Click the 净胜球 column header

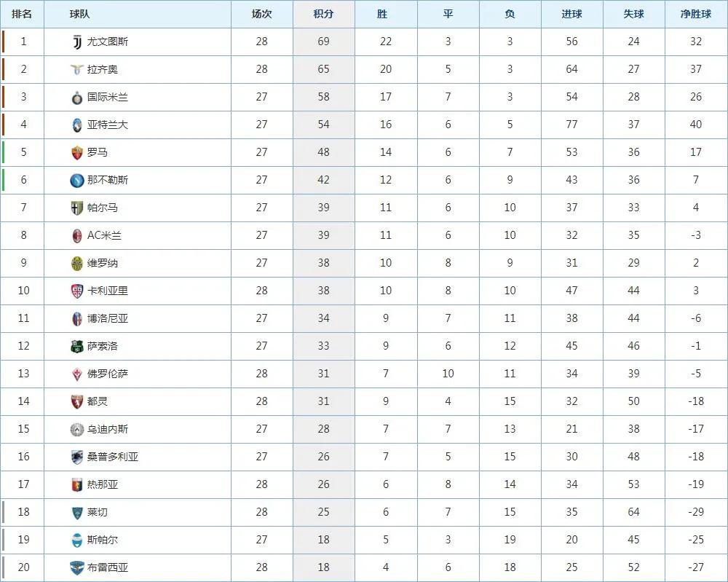click(x=695, y=14)
